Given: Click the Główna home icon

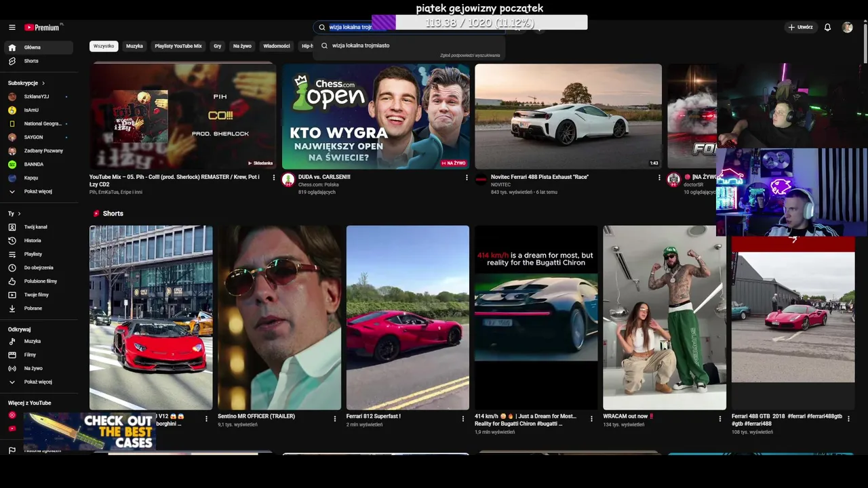Looking at the screenshot, I should coord(12,47).
